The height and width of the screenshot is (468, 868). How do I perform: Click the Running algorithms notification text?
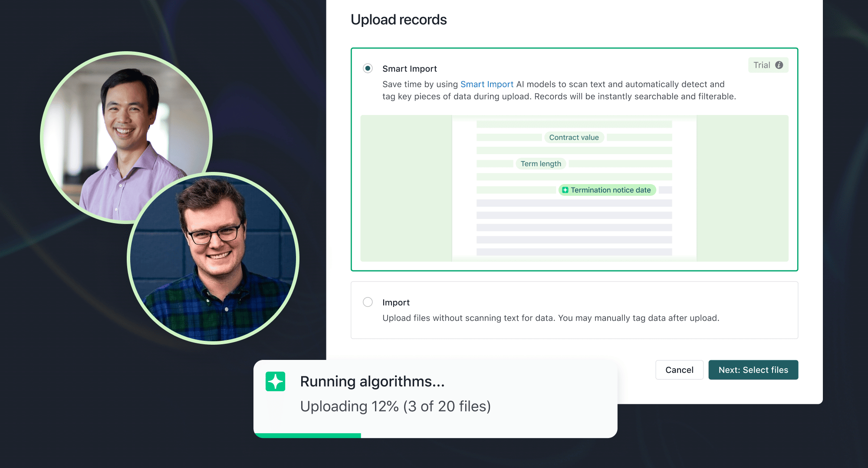(x=372, y=381)
